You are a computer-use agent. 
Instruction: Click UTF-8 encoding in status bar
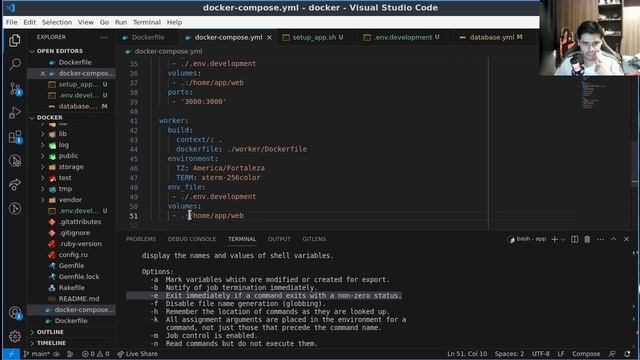pyautogui.click(x=540, y=354)
